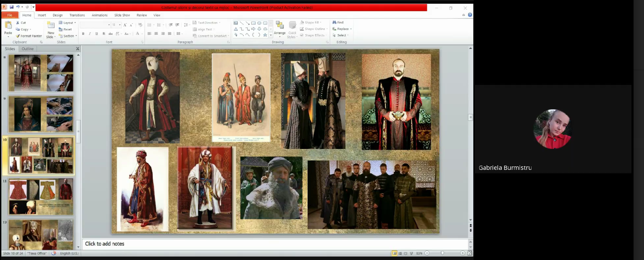Switch to the Design tab
This screenshot has width=644, height=260.
pos(58,15)
